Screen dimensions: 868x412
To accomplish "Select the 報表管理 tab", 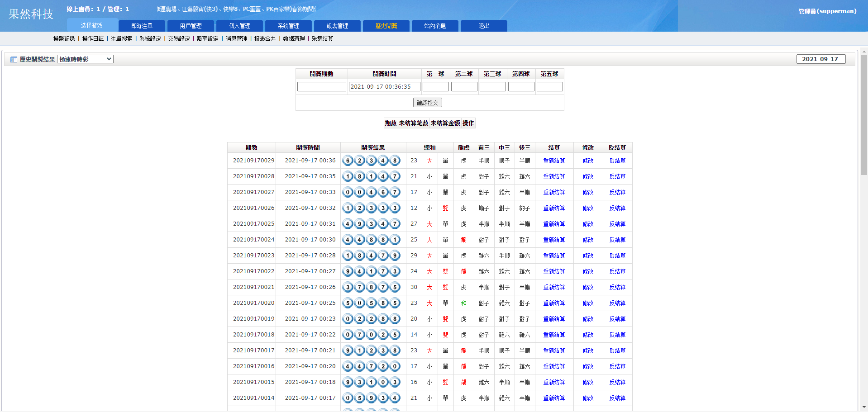I will point(337,26).
